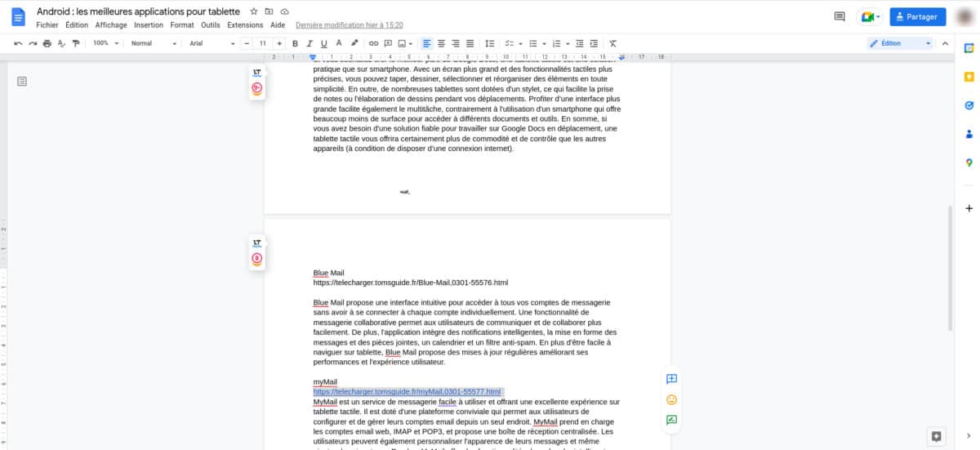Toggle bold formatting
The image size is (980, 450).
pos(296,43)
